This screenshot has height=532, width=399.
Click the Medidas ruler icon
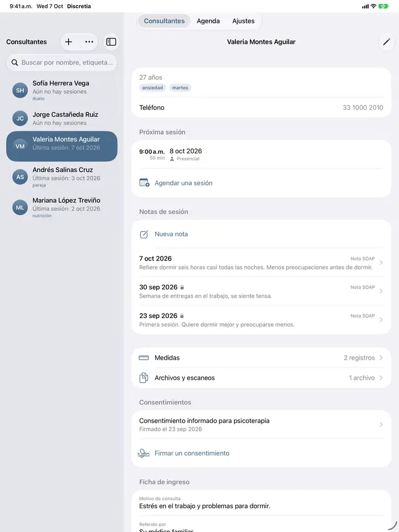point(144,357)
